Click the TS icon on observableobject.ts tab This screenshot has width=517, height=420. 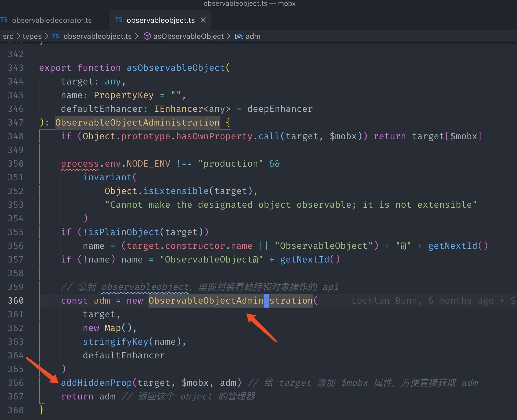[119, 20]
